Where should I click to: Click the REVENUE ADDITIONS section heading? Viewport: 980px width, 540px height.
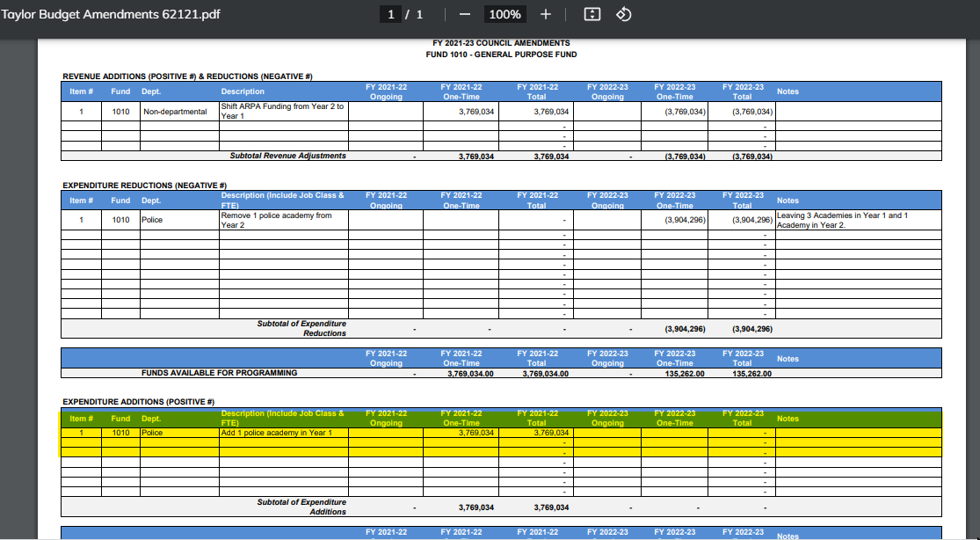click(x=187, y=77)
